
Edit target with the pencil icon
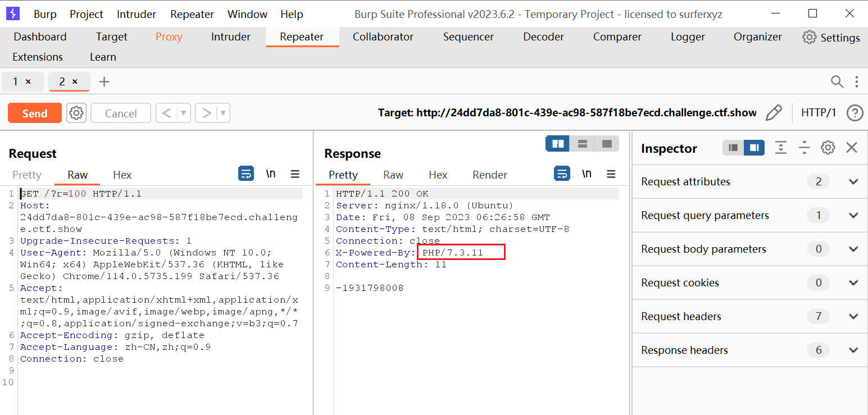[x=774, y=113]
